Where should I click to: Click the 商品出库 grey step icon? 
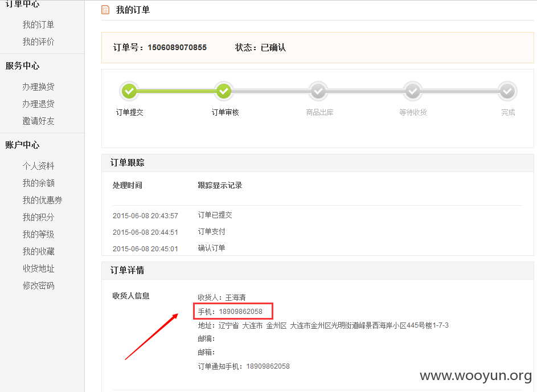(x=318, y=91)
